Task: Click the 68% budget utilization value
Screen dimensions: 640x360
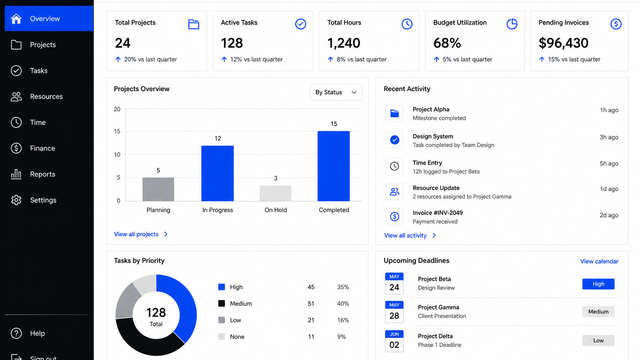Action: pos(447,43)
